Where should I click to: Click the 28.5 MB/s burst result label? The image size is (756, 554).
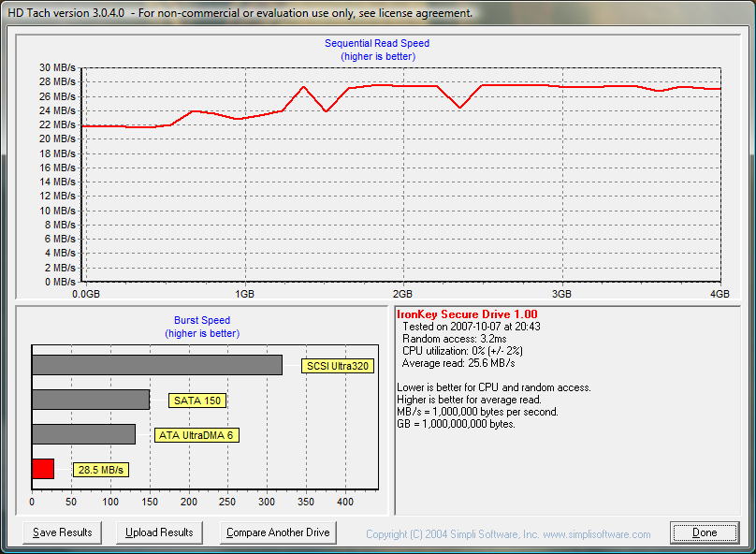(x=101, y=470)
